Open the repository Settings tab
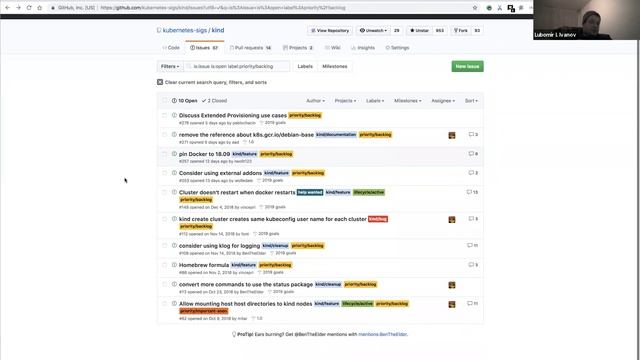 (397, 48)
